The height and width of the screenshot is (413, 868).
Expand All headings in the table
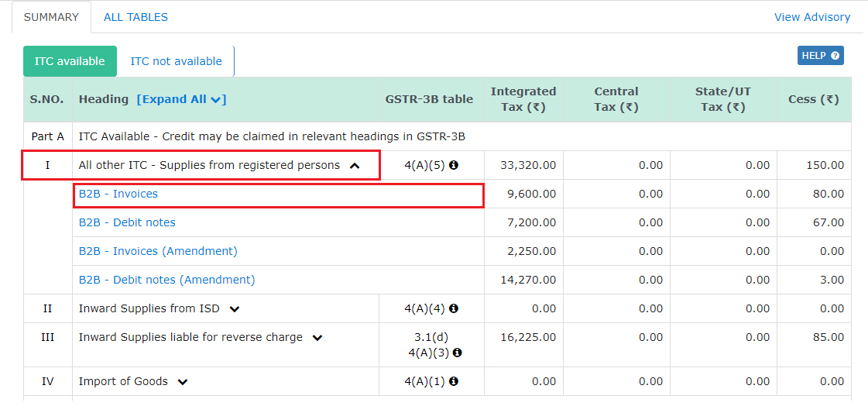pyautogui.click(x=181, y=99)
